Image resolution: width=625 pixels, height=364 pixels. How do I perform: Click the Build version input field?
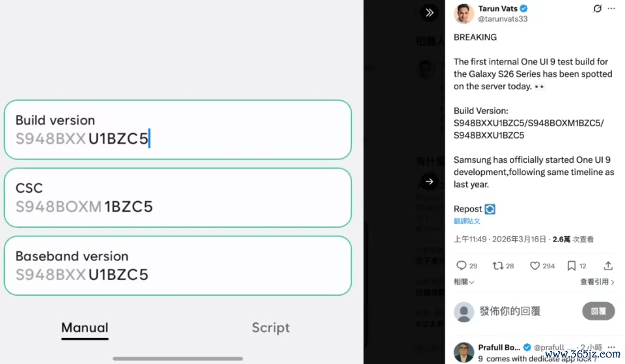coord(178,130)
